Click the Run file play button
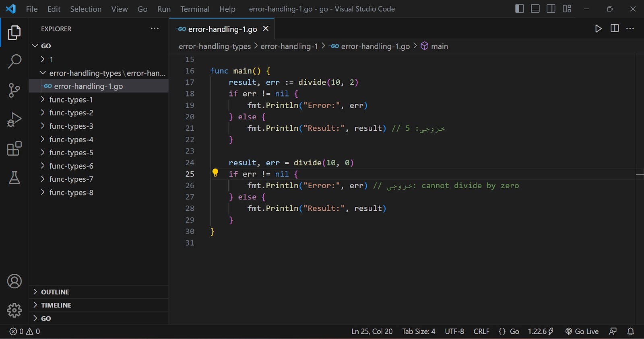 click(x=599, y=29)
